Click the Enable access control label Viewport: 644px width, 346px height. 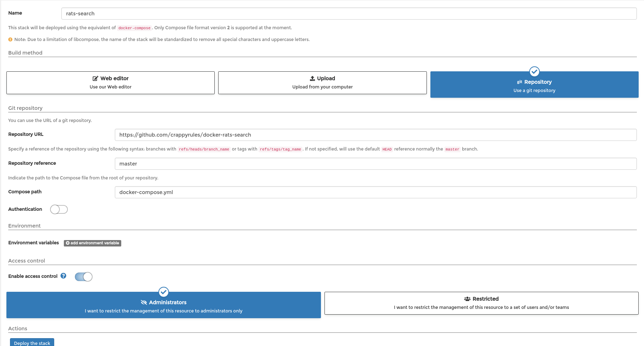click(33, 276)
